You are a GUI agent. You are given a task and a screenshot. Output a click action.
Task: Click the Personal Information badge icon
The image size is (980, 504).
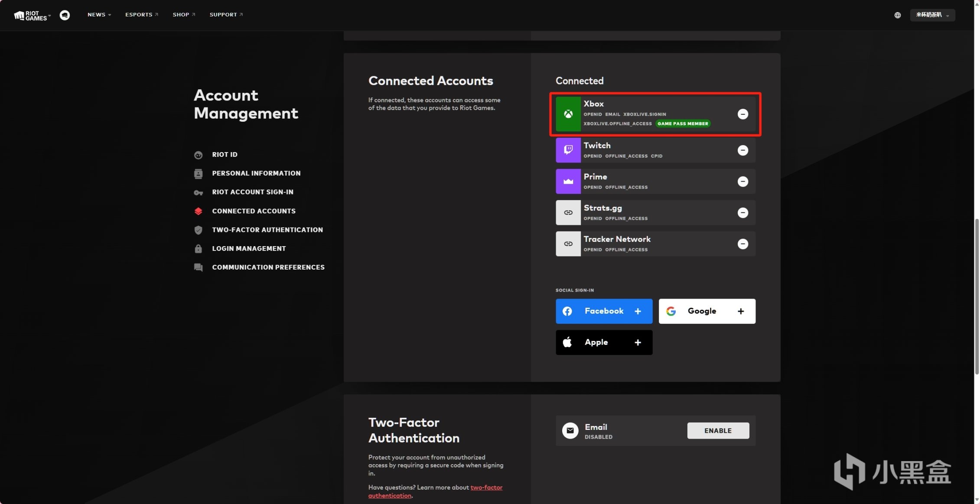[199, 174]
